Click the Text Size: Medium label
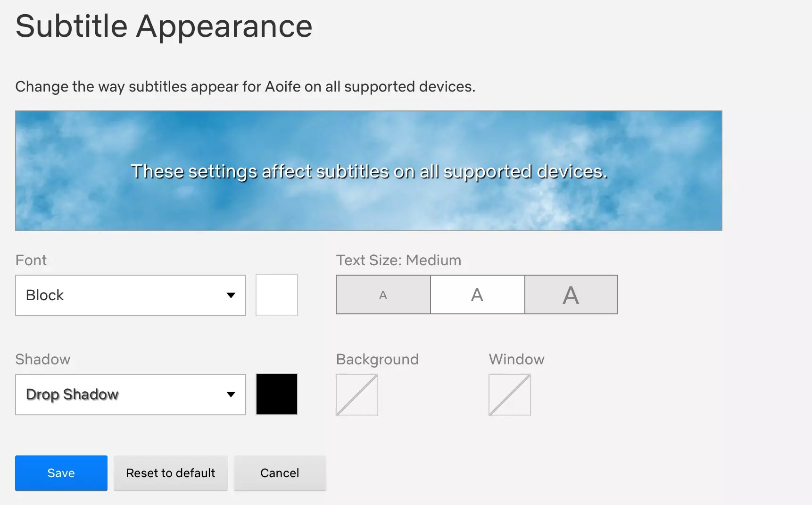The height and width of the screenshot is (505, 812). tap(398, 260)
